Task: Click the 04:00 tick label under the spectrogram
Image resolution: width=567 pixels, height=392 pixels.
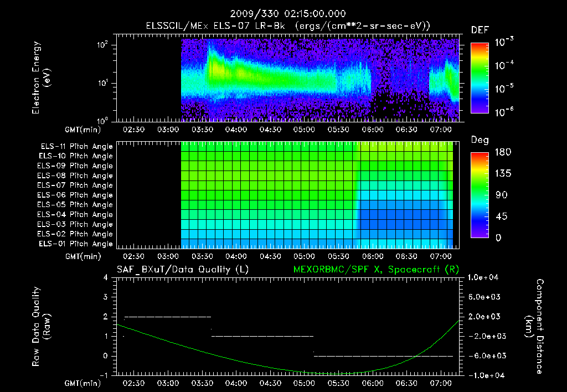Action: point(236,130)
